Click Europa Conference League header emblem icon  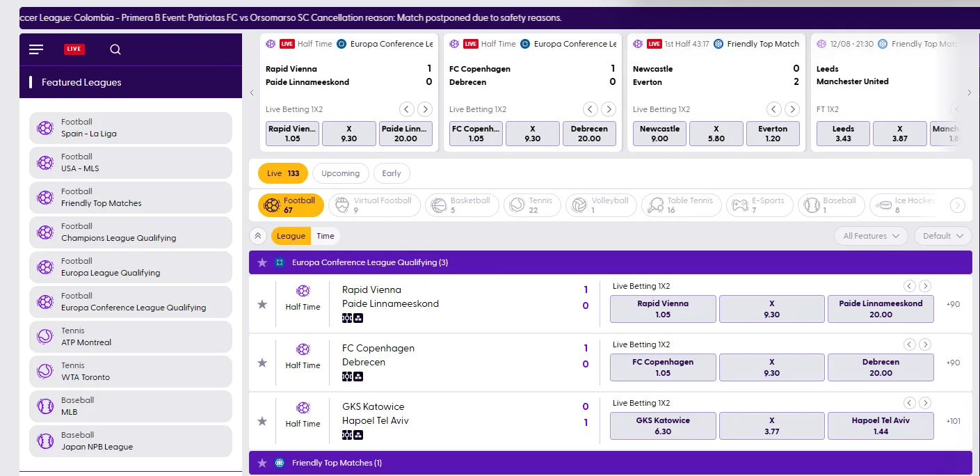(280, 262)
